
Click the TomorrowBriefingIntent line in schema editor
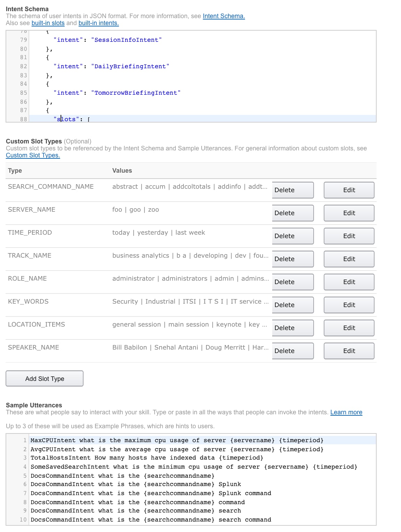[202, 93]
